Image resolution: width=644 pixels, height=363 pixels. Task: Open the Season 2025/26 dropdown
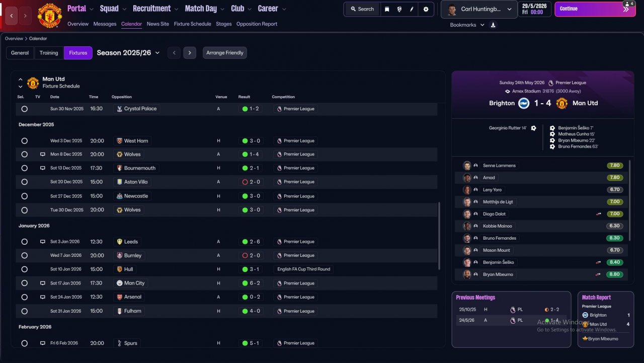click(x=128, y=53)
